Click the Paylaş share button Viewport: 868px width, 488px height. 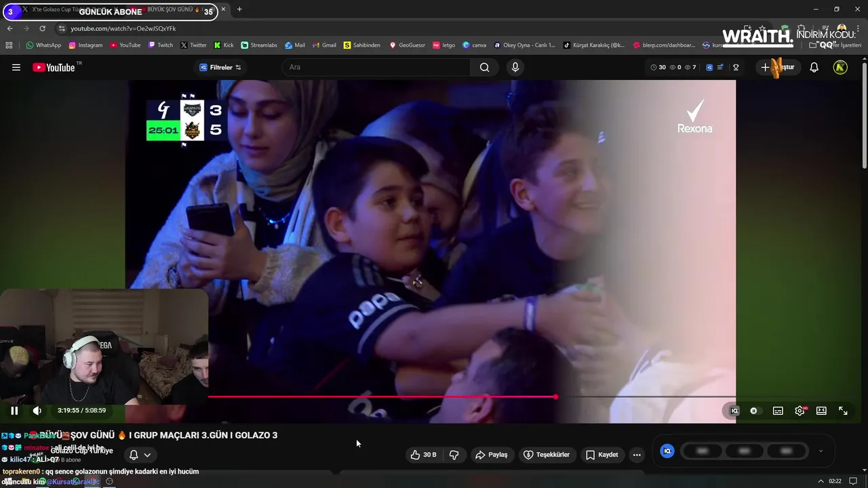(x=492, y=455)
